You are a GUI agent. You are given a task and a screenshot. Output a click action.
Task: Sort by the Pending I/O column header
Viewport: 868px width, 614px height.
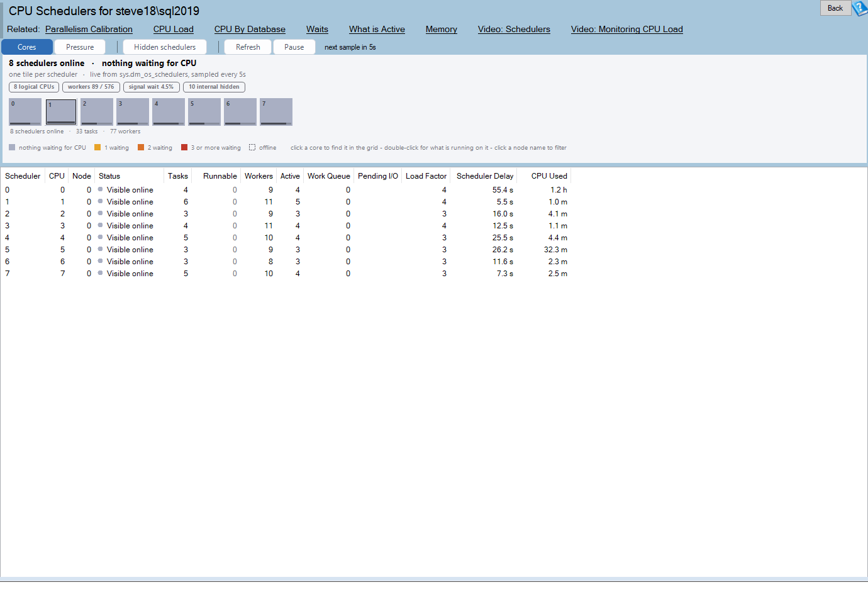click(x=378, y=176)
